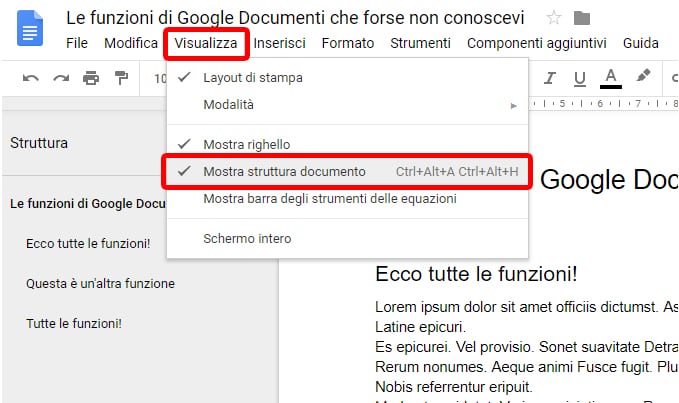This screenshot has width=679, height=403.
Task: Click the Redo arrow in toolbar
Action: tap(61, 78)
